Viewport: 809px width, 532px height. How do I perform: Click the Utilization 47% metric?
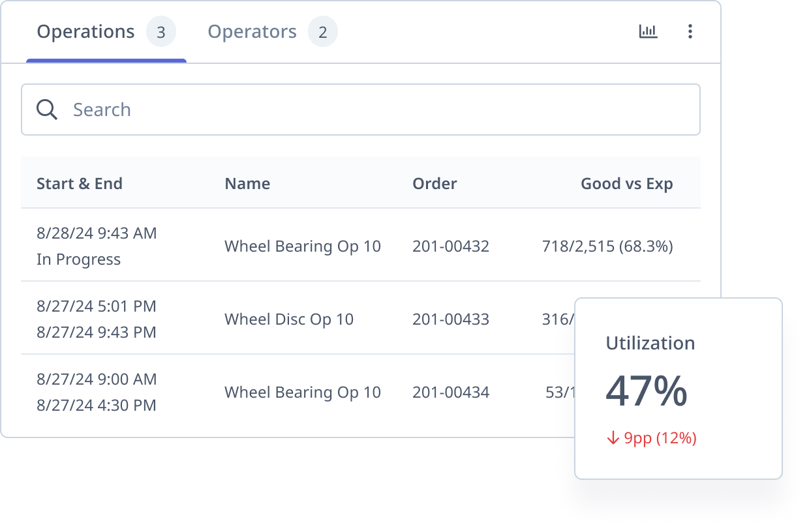click(x=647, y=391)
